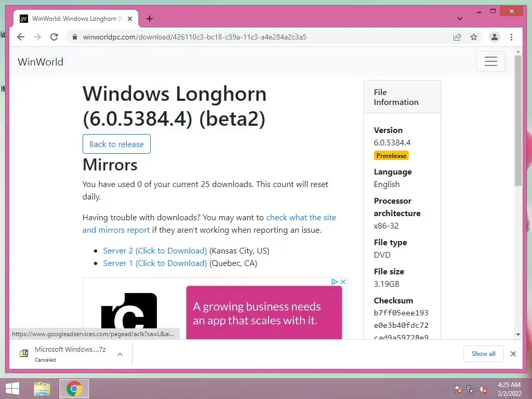Open File Explorer from taskbar
The image size is (532, 399).
coord(42,389)
